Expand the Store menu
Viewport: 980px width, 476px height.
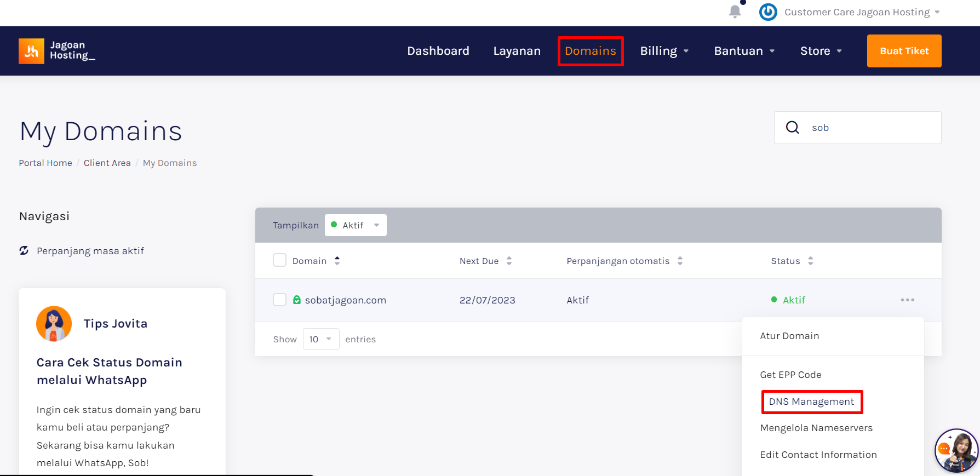tap(821, 51)
